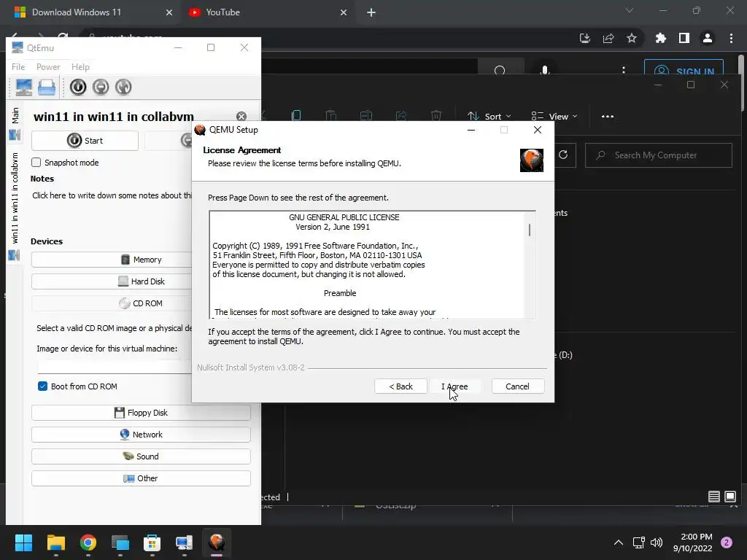Expand the Floppy Disk device section

click(141, 413)
